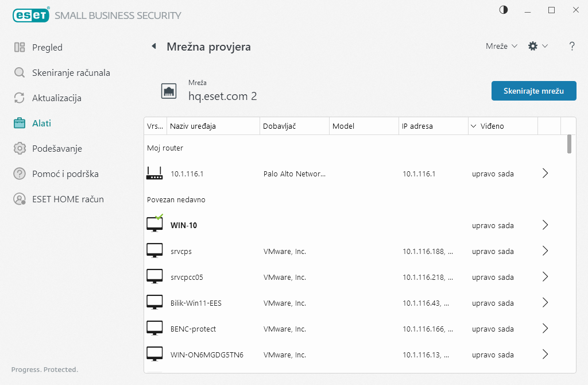
Task: Click the monitor icon for BENC-protect
Action: click(x=154, y=329)
